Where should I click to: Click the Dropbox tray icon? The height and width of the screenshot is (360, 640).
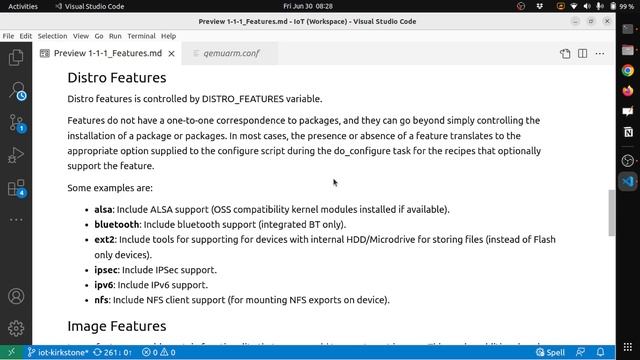point(540,6)
